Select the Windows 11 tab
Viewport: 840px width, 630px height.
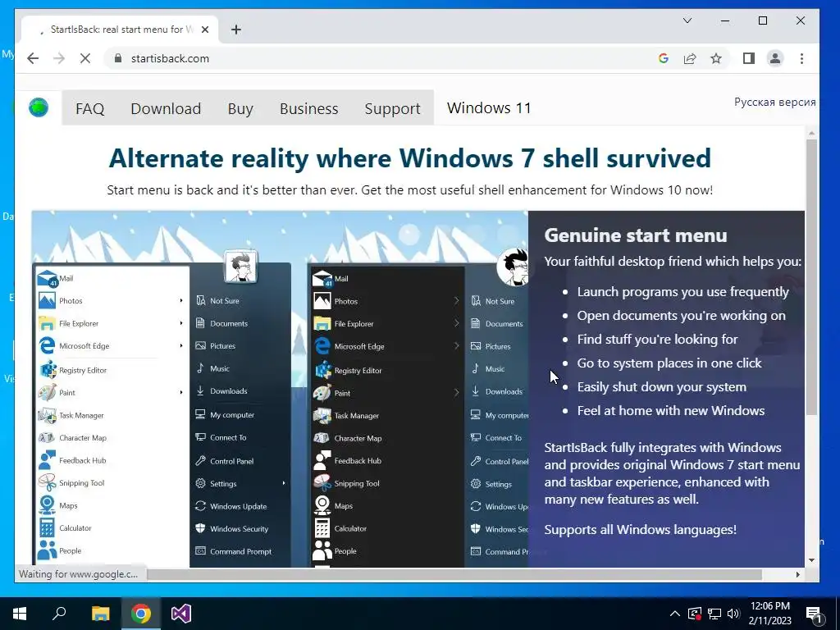489,108
